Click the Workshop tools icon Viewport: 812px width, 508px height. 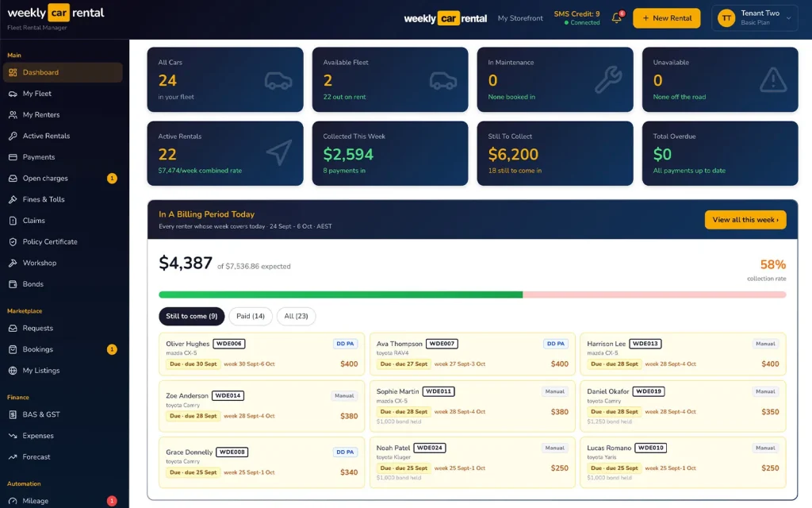pos(13,263)
